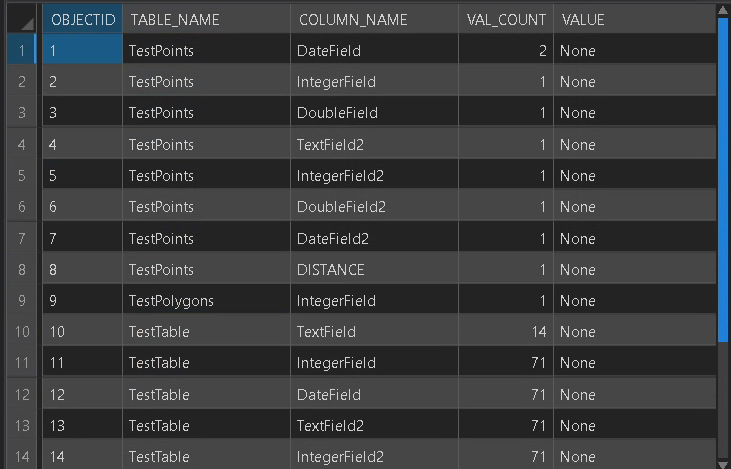The height and width of the screenshot is (469, 731).
Task: Click the select-all corner triangle of the table
Action: point(21,19)
